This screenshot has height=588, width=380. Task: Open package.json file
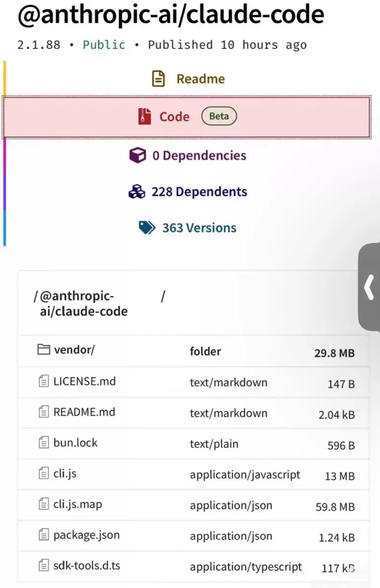(x=87, y=535)
